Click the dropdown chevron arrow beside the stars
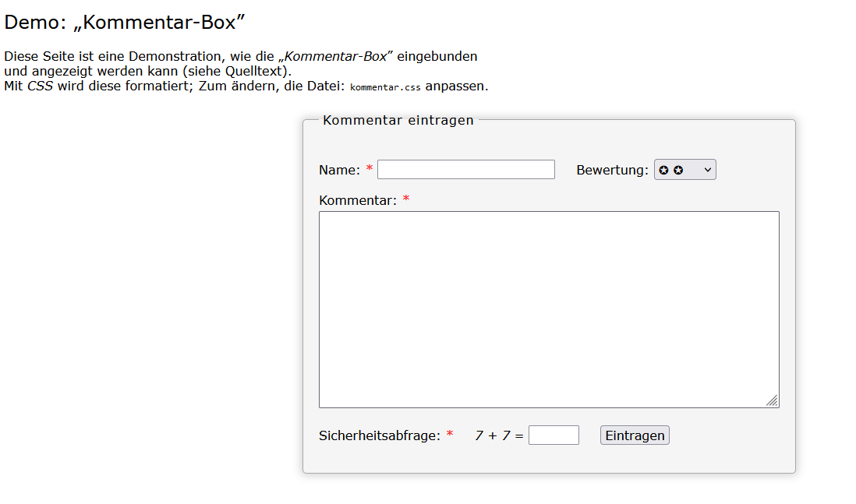Screen dimensions: 856x504 [x=708, y=170]
